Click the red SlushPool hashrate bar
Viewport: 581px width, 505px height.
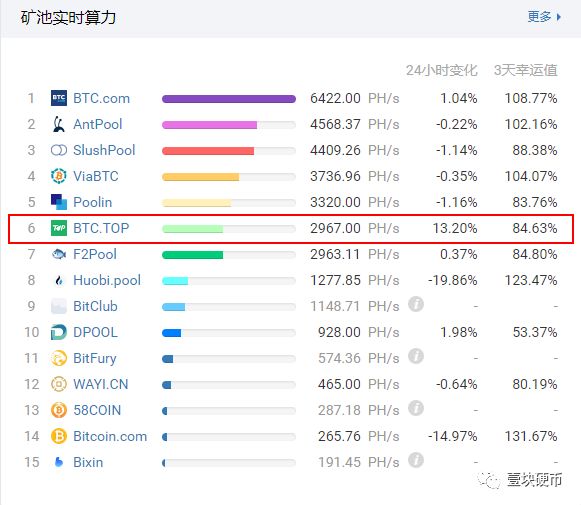pos(208,151)
